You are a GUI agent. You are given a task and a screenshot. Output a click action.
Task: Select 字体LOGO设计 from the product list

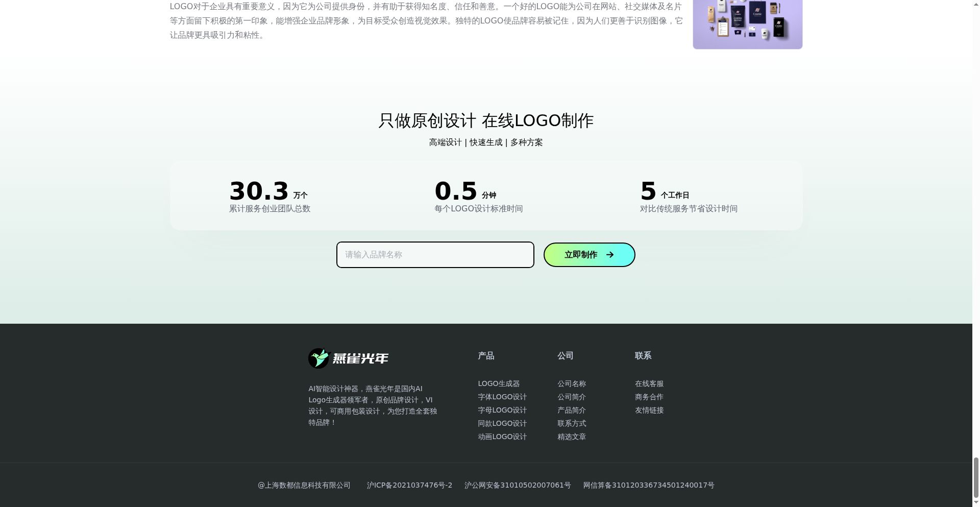tap(502, 397)
